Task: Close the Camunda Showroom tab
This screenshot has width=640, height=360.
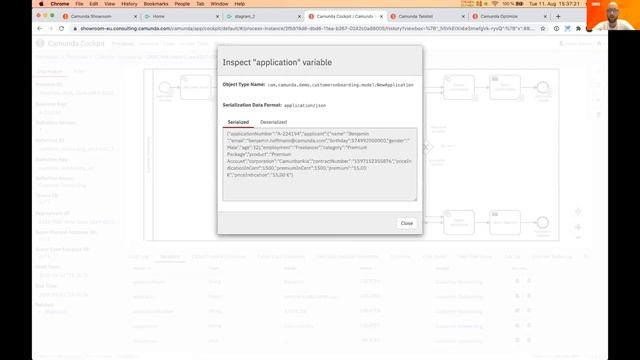Action: point(136,17)
